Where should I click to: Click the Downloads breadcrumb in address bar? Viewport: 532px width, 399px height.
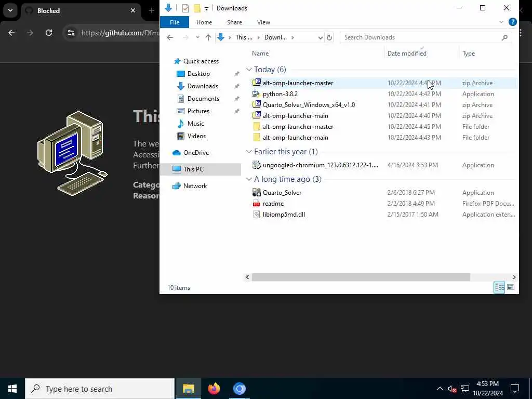(275, 37)
